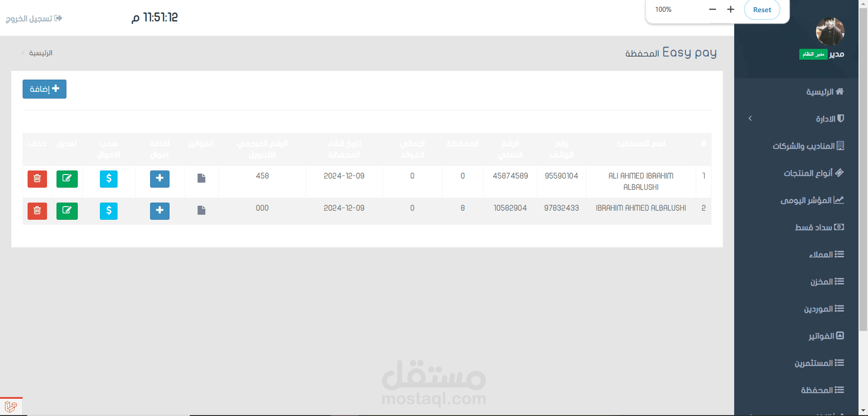Viewport: 868px width, 416px height.
Task: Add funds for IBRAHIM AHMED ALBALUSHI
Action: [160, 211]
